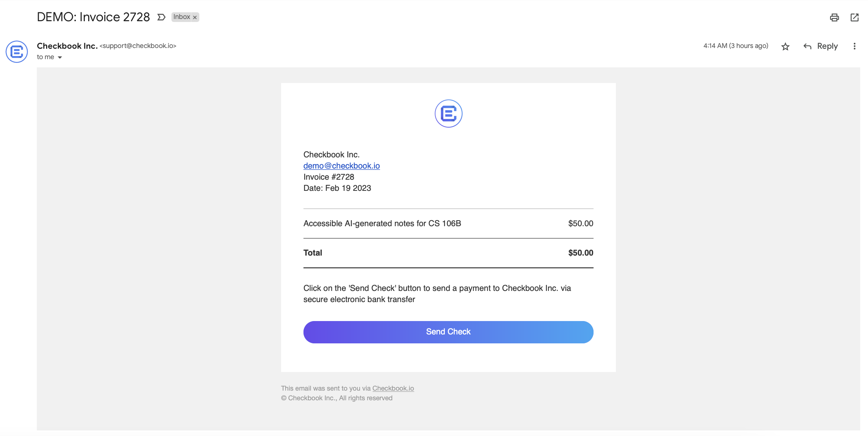Image resolution: width=868 pixels, height=436 pixels.
Task: Click the Reply text label
Action: [827, 46]
